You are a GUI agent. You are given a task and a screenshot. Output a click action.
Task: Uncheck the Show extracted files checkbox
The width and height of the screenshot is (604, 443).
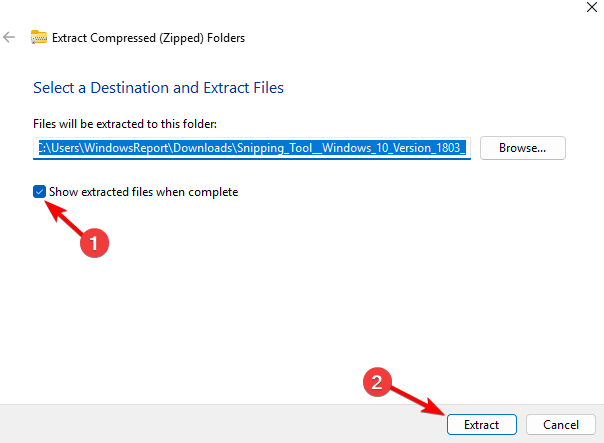[40, 191]
